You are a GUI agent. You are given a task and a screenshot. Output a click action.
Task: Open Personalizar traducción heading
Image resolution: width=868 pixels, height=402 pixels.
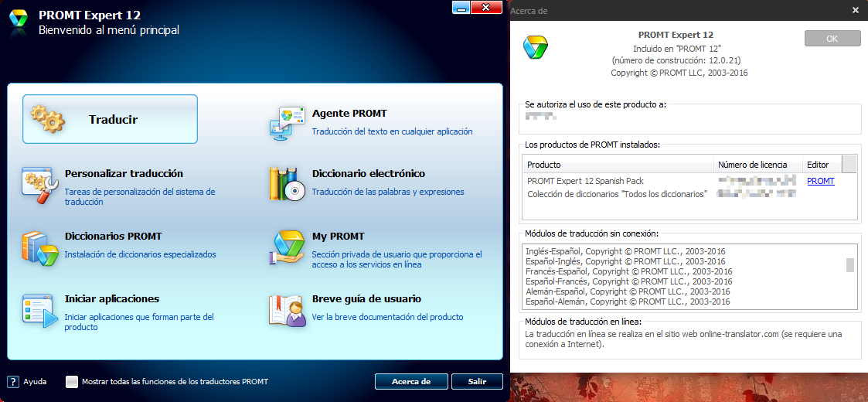pos(124,173)
